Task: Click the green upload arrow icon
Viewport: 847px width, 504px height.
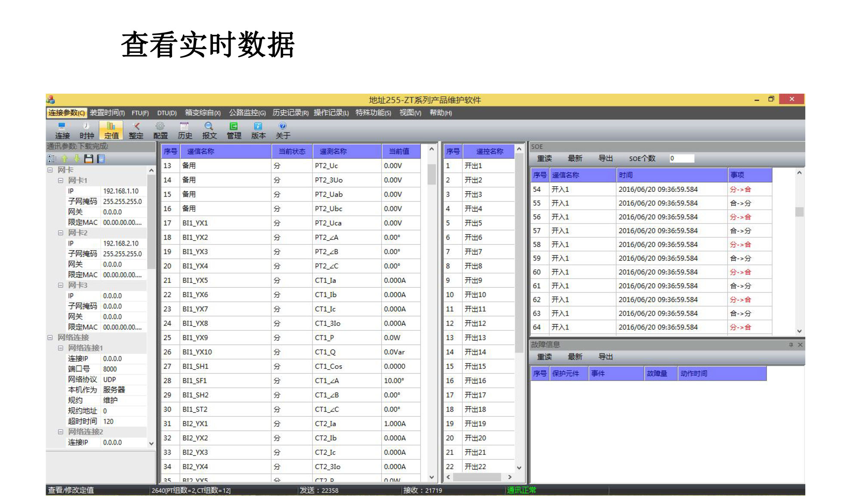Action: click(65, 159)
